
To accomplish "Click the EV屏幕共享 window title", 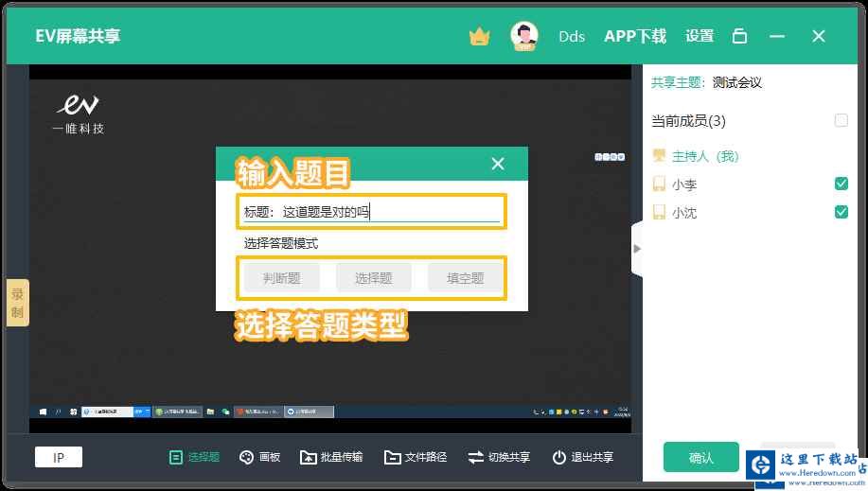I will 78,36.
